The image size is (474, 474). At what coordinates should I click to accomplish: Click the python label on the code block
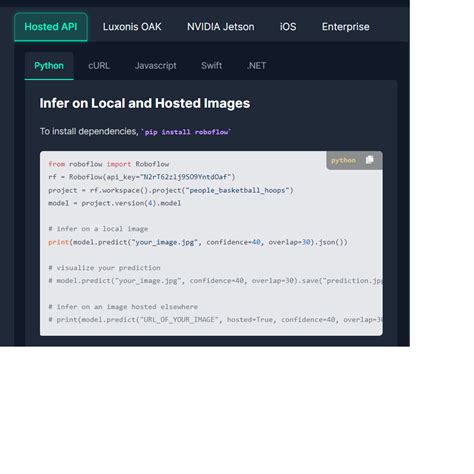(x=343, y=160)
